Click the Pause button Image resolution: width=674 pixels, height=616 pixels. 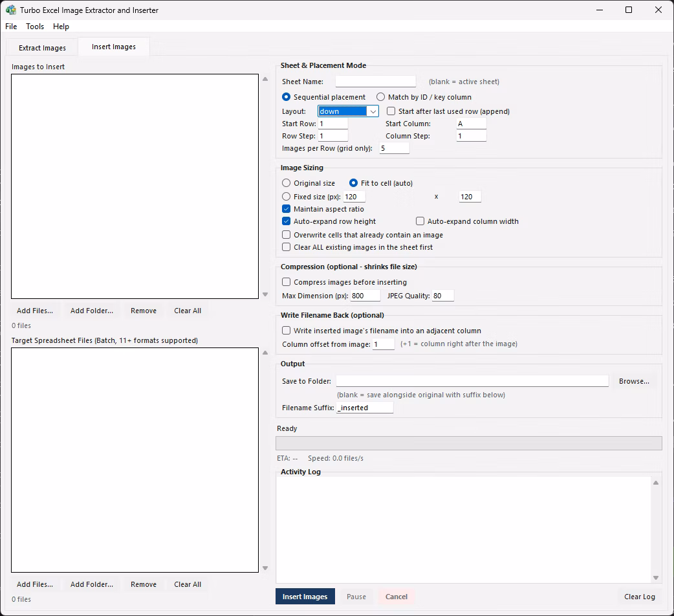click(x=356, y=597)
